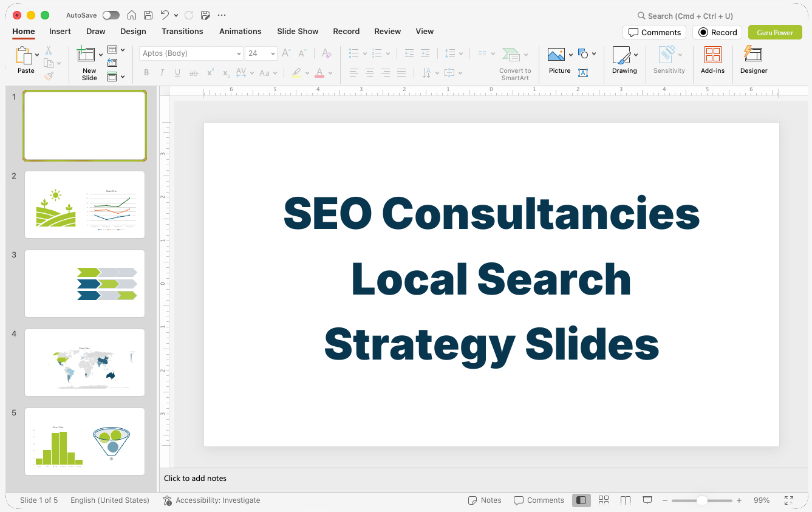Image resolution: width=812 pixels, height=512 pixels.
Task: Click the zoom slider handle
Action: pos(701,500)
